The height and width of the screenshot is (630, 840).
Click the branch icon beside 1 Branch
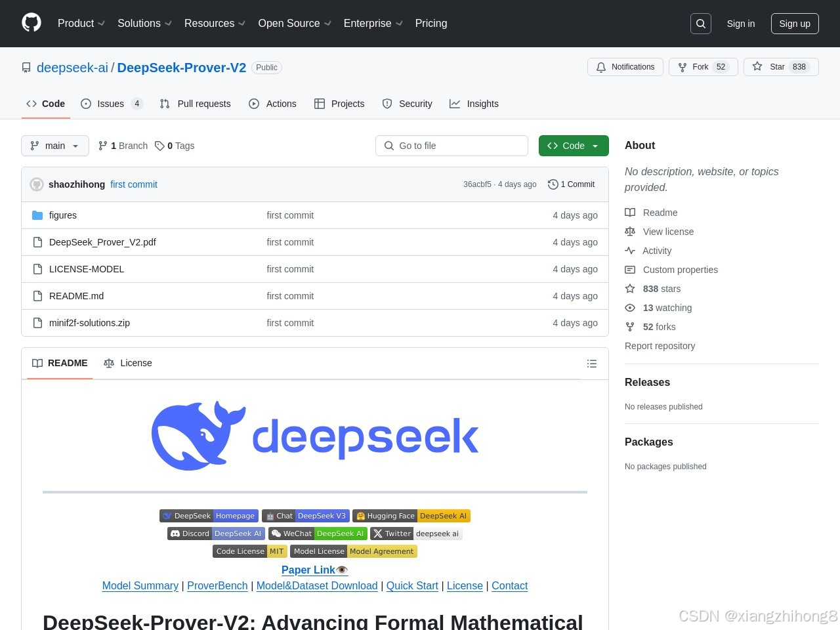pos(102,146)
